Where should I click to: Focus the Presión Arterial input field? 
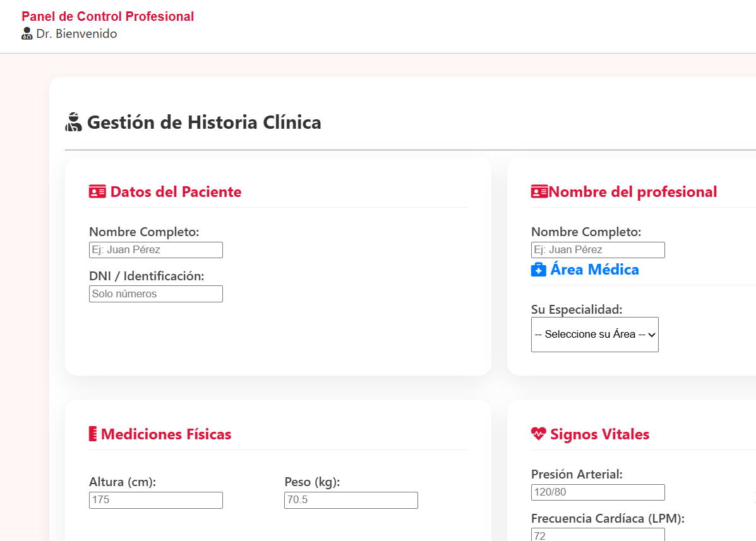[x=598, y=492]
